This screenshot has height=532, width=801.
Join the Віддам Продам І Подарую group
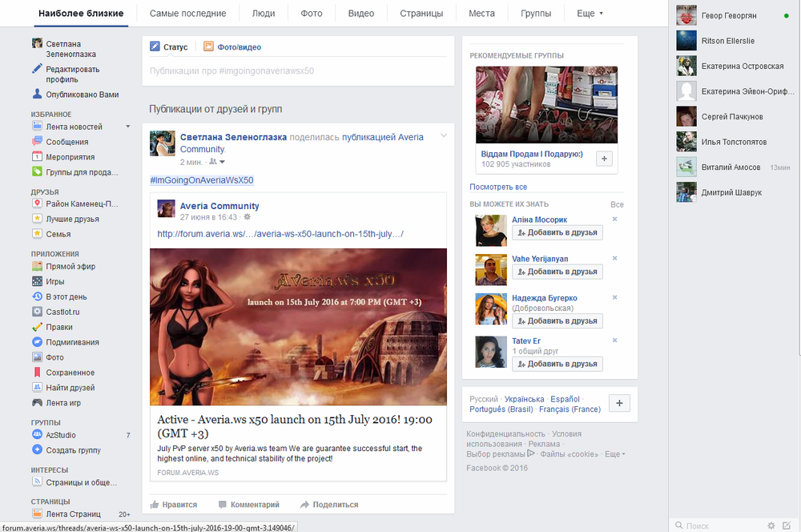tap(605, 159)
